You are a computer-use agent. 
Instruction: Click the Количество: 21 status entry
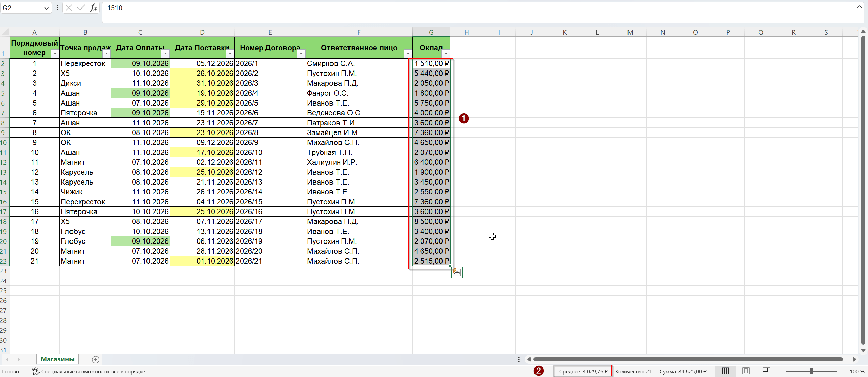click(633, 371)
